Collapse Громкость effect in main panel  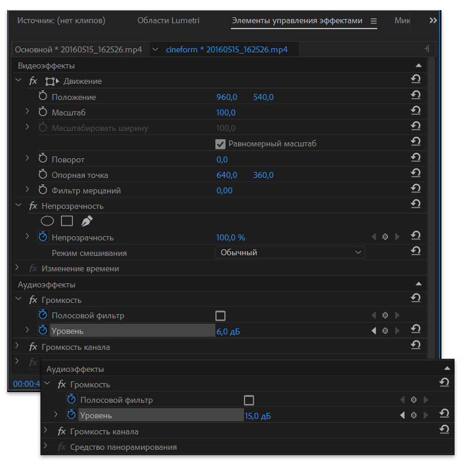click(x=18, y=299)
